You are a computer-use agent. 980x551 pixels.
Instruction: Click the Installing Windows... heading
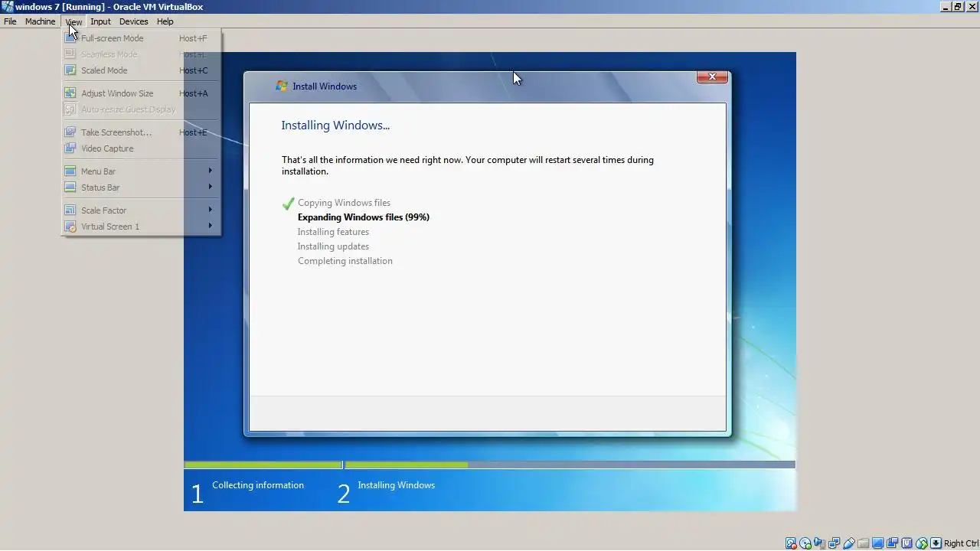[335, 126]
